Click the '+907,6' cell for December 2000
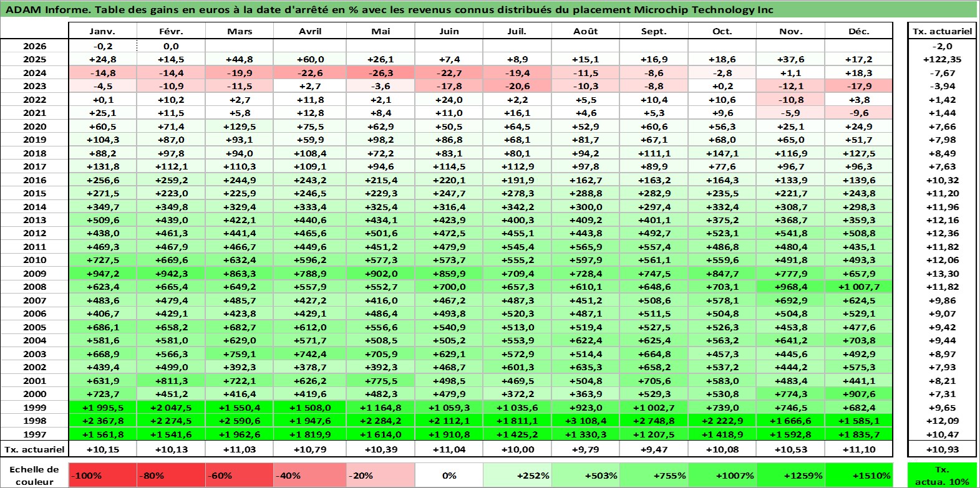Viewport: 980px width, 488px height. 859,394
